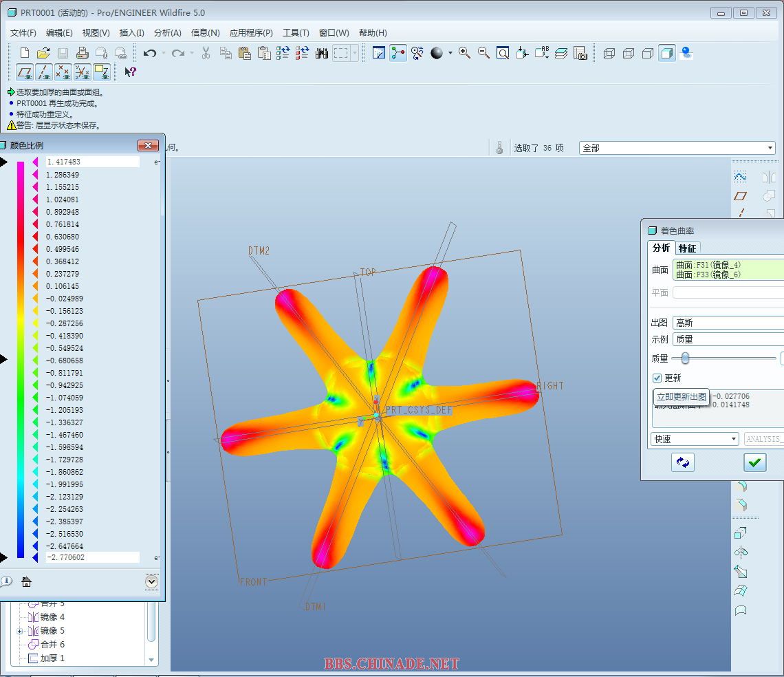The height and width of the screenshot is (677, 784).
Task: Toggle datum planes display icon
Action: point(25,72)
